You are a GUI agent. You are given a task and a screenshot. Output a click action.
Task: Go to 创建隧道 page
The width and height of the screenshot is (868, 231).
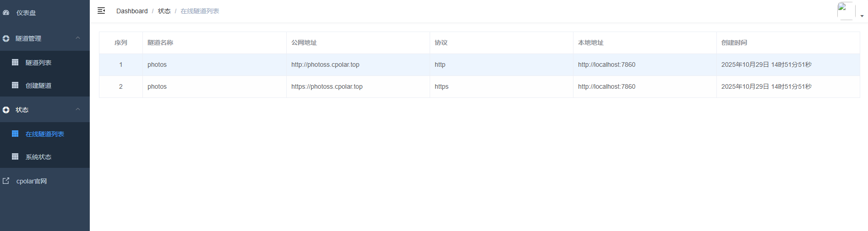click(38, 86)
